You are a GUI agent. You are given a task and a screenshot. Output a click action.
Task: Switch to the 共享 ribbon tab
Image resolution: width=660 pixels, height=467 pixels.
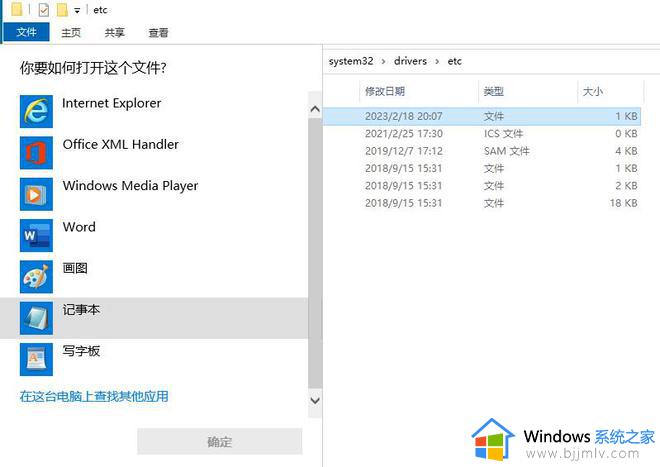click(x=114, y=32)
